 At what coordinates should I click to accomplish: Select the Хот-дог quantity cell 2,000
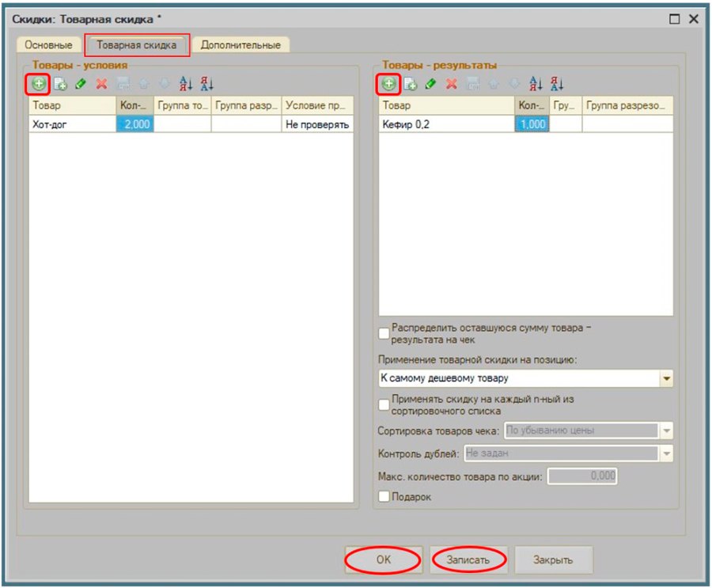[x=134, y=124]
